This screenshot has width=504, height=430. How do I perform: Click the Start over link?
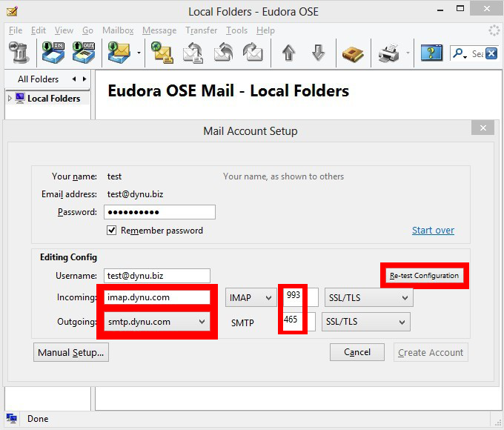pyautogui.click(x=433, y=231)
